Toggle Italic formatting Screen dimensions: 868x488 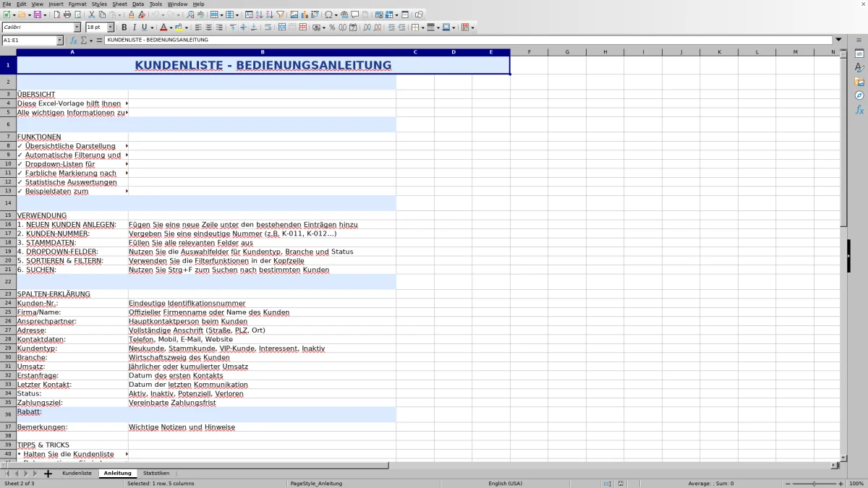pyautogui.click(x=134, y=27)
